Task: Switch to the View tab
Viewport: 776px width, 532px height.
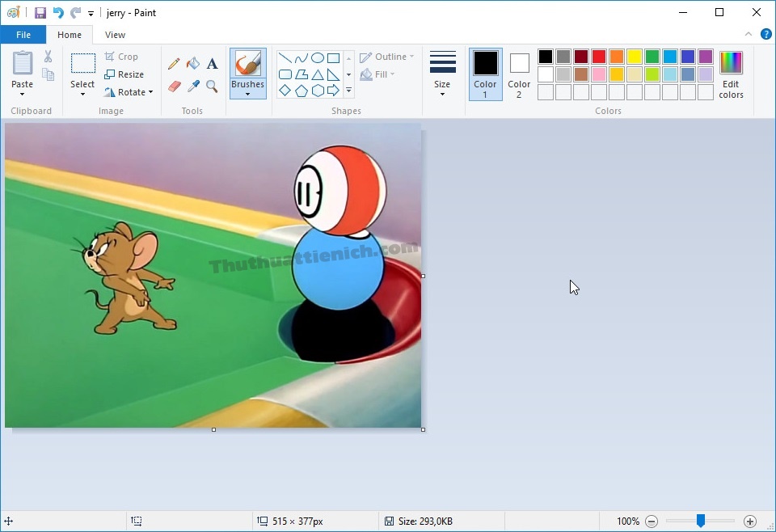Action: (x=115, y=35)
